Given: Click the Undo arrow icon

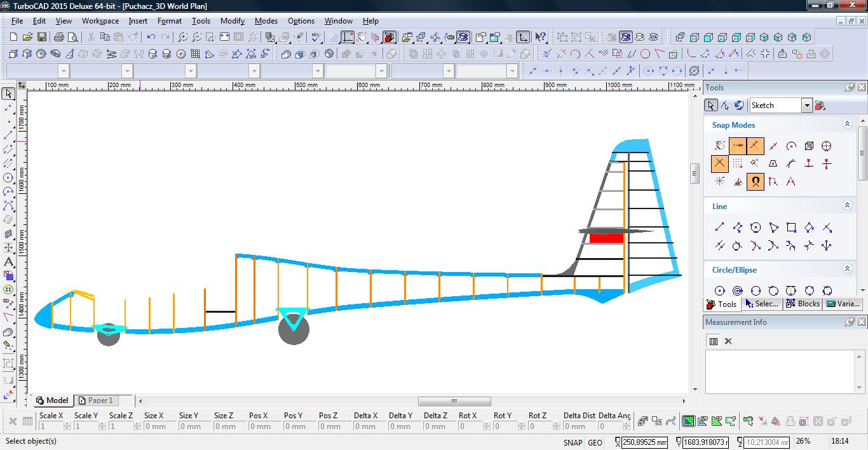Looking at the screenshot, I should (x=151, y=37).
